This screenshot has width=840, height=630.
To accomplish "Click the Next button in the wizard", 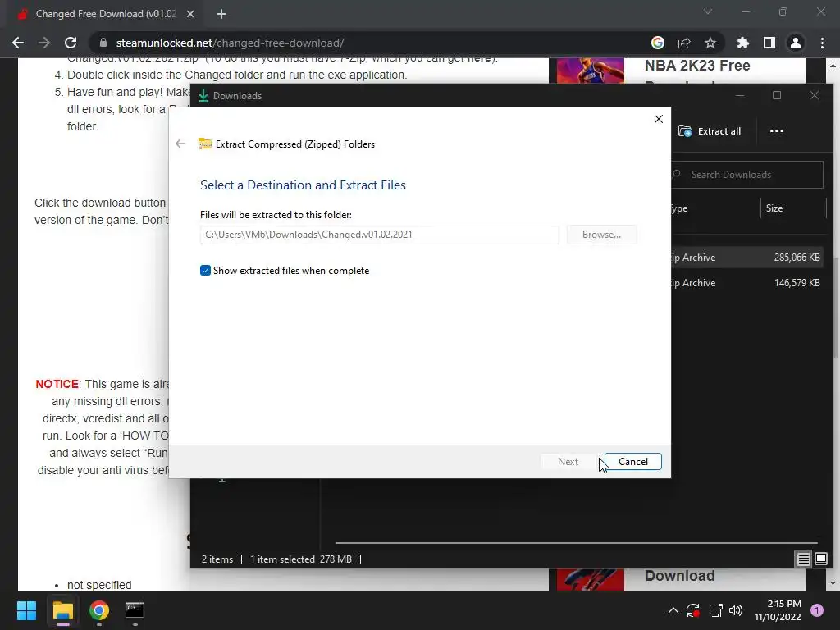I will click(x=568, y=462).
